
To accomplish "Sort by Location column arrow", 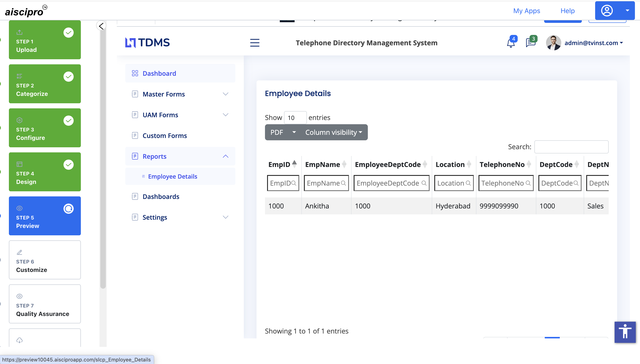I will (469, 164).
